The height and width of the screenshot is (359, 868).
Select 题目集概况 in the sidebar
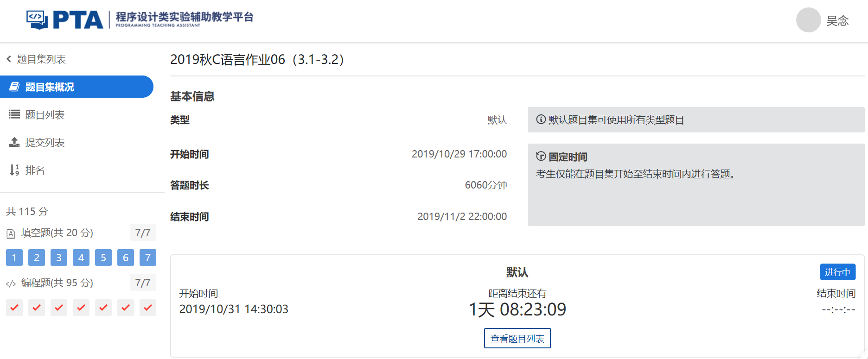tap(77, 87)
